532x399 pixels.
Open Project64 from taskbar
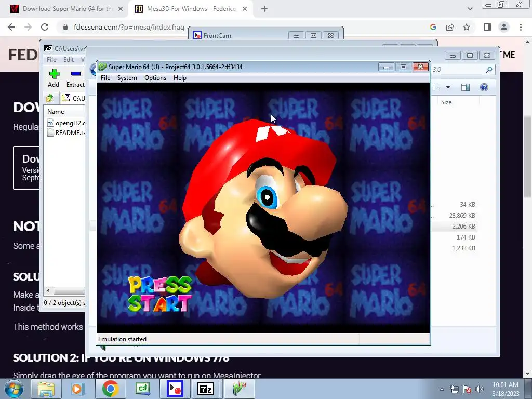239,389
